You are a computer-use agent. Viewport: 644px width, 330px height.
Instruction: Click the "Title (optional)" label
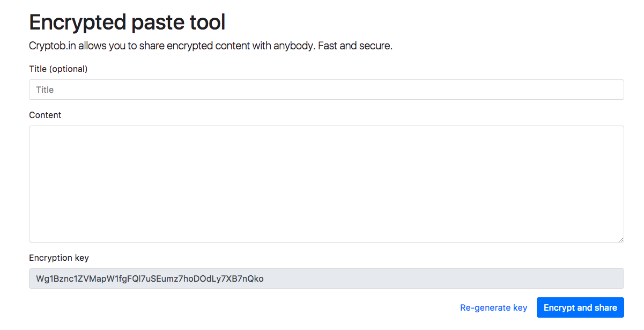(x=58, y=69)
